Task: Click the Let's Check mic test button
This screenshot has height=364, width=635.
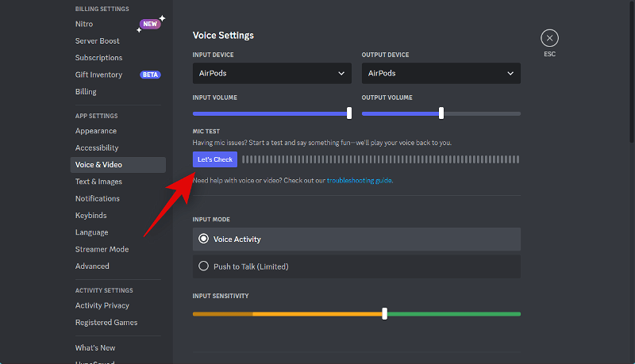Action: click(215, 159)
